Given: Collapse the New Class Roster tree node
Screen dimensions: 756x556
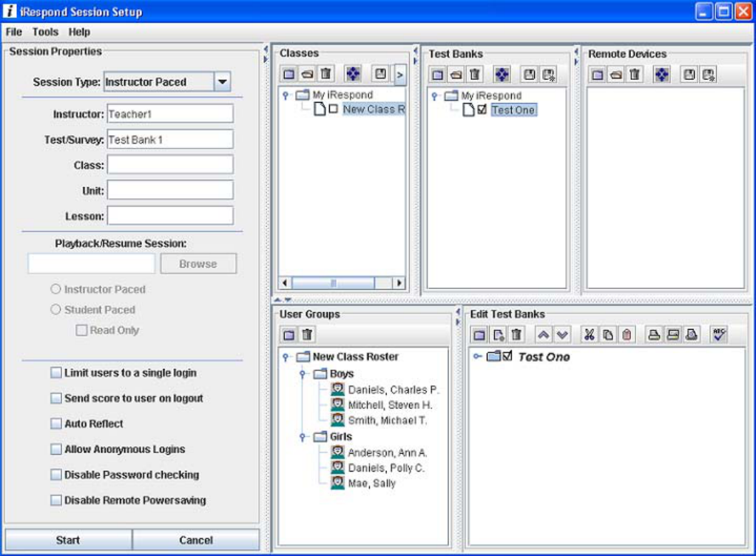Looking at the screenshot, I should (286, 356).
